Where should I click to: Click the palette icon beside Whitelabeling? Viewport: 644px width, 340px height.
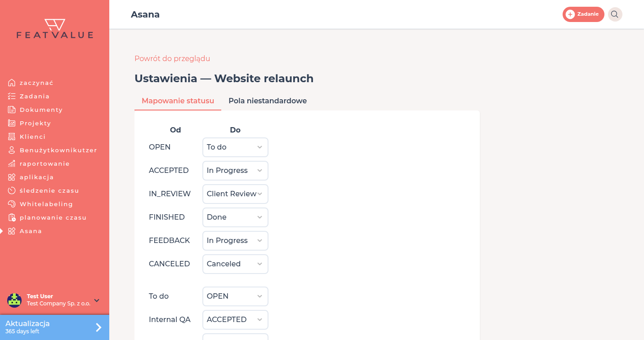point(12,204)
